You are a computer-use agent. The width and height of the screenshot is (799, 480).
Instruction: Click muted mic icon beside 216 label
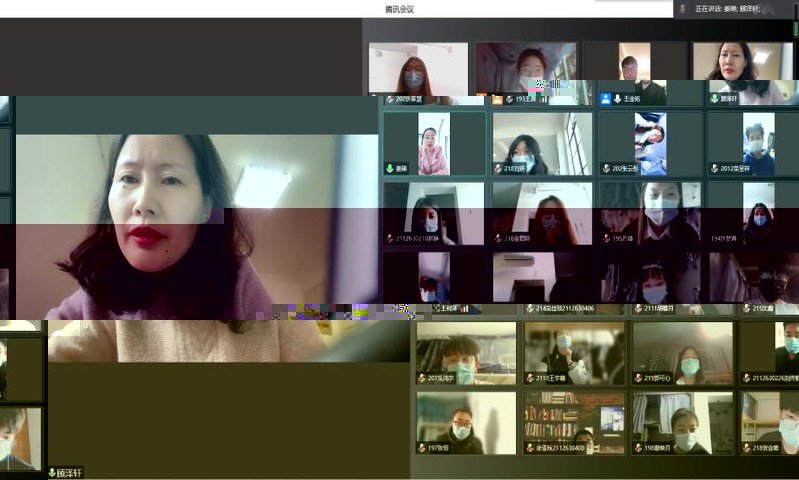click(498, 238)
